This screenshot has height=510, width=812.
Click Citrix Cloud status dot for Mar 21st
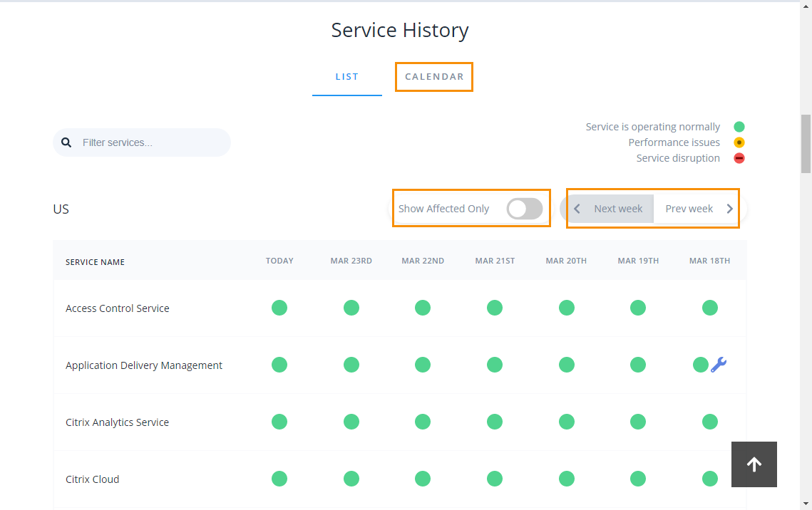495,479
